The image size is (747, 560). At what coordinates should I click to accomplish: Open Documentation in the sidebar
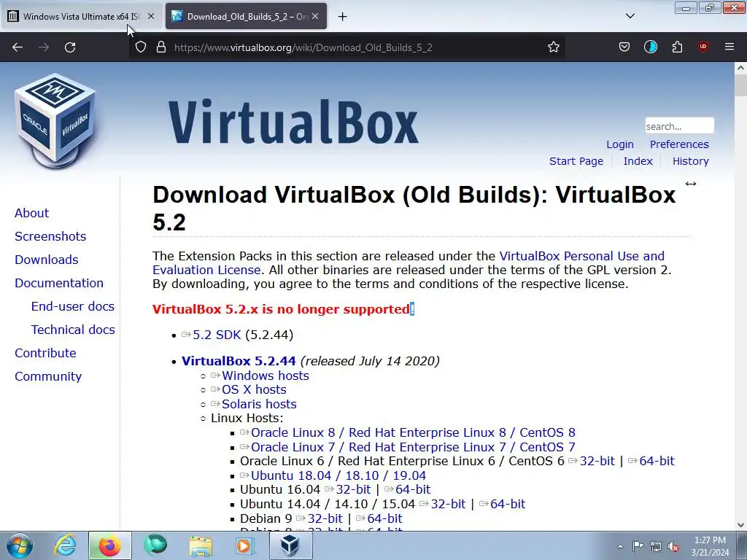pos(59,283)
